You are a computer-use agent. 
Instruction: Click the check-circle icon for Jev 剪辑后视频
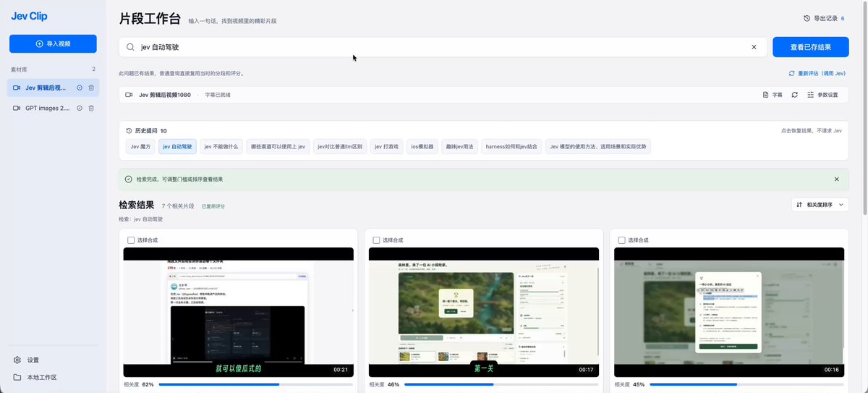pos(80,88)
